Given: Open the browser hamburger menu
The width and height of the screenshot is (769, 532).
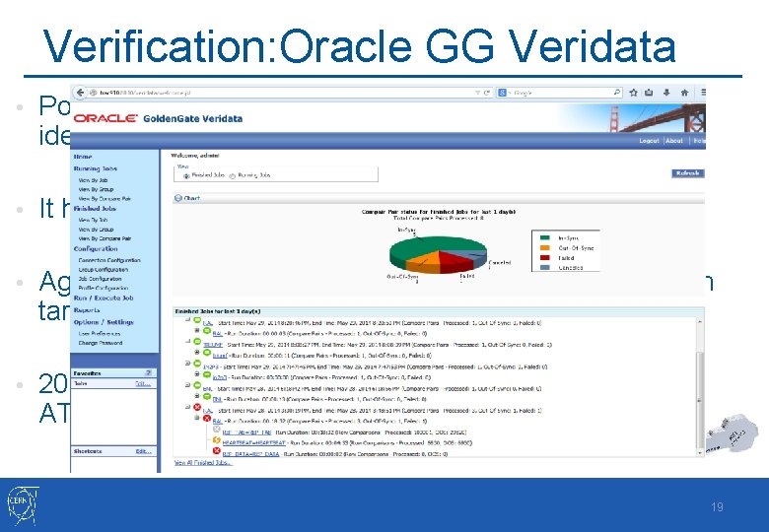Looking at the screenshot, I should tap(703, 92).
